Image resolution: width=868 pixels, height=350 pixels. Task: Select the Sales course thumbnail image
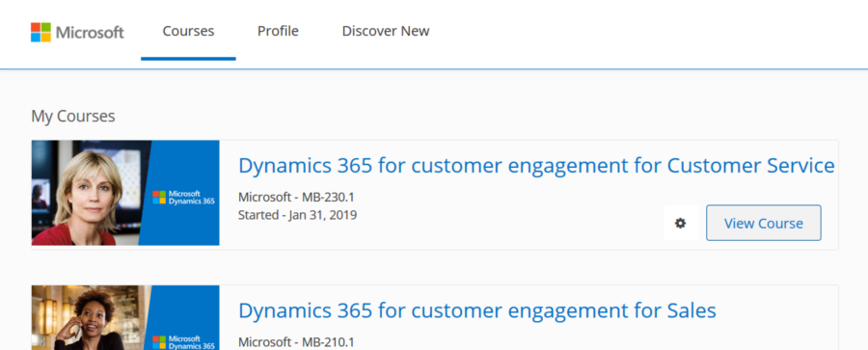tap(125, 318)
